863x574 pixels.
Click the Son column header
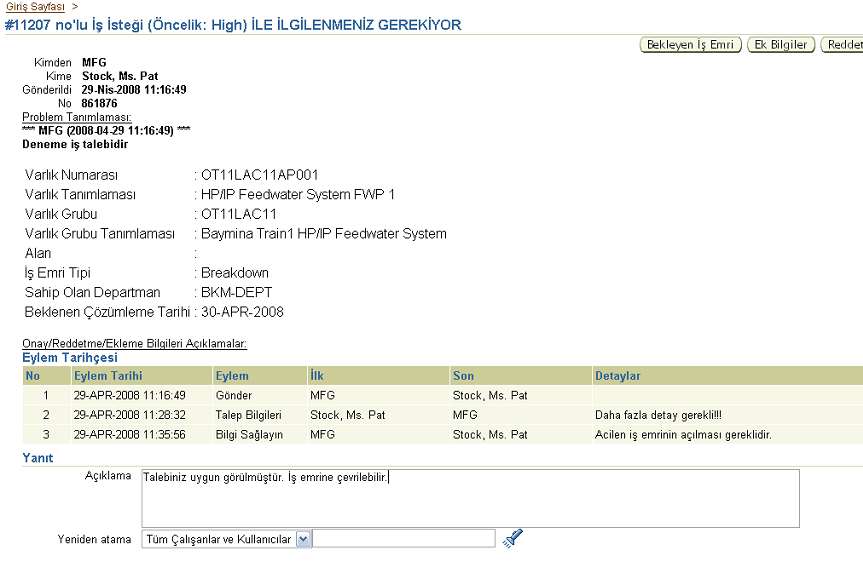[x=463, y=376]
